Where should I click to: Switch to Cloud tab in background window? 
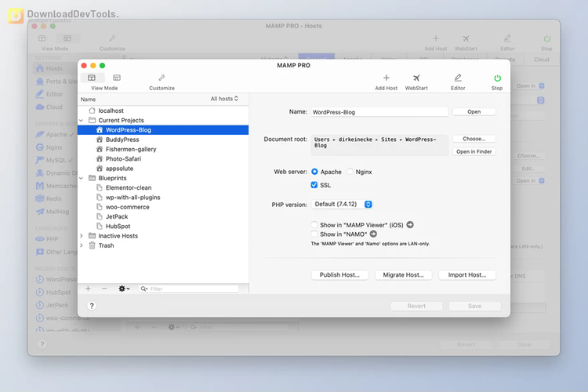tap(541, 60)
